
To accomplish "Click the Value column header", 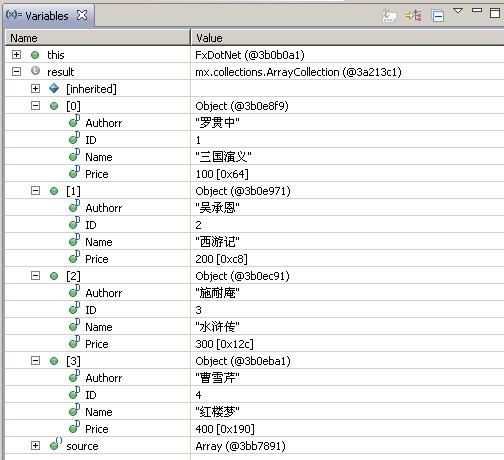I will (x=347, y=38).
